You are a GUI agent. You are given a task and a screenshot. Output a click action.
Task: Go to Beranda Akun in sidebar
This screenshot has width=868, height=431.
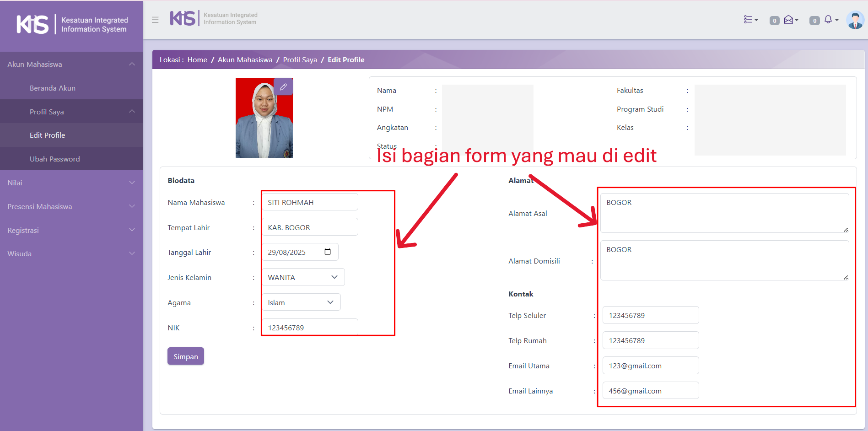click(52, 88)
